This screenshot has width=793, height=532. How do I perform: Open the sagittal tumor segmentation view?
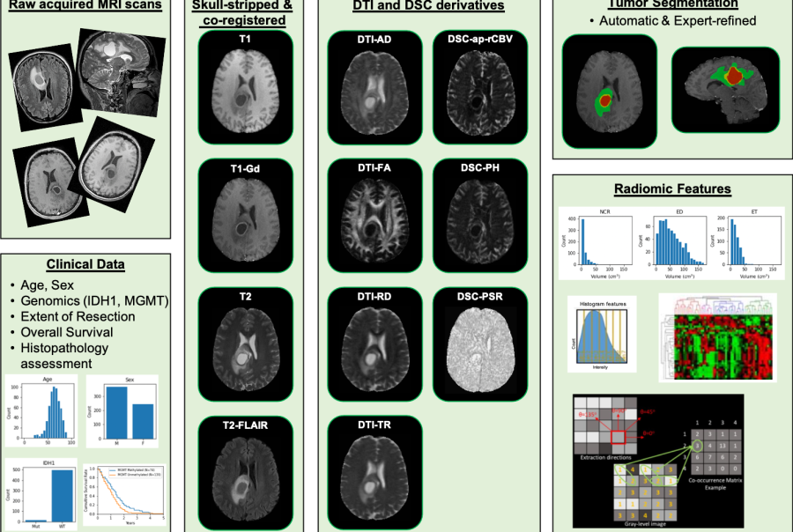click(x=725, y=90)
